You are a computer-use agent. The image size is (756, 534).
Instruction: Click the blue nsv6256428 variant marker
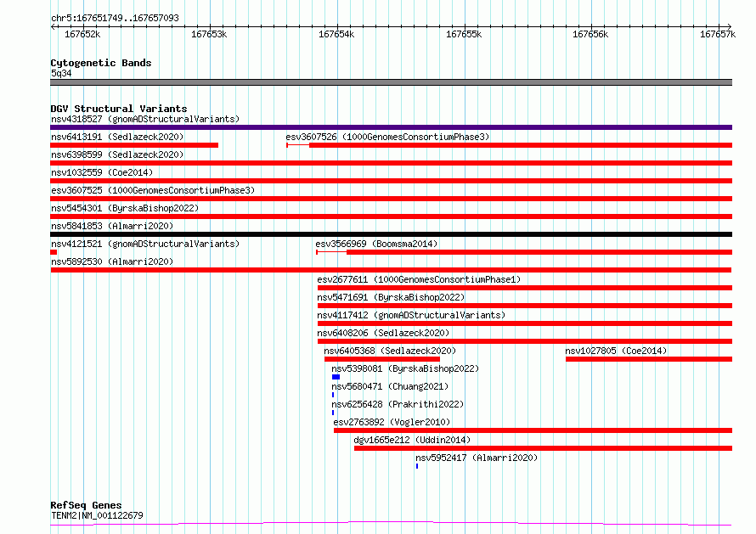pos(333,413)
